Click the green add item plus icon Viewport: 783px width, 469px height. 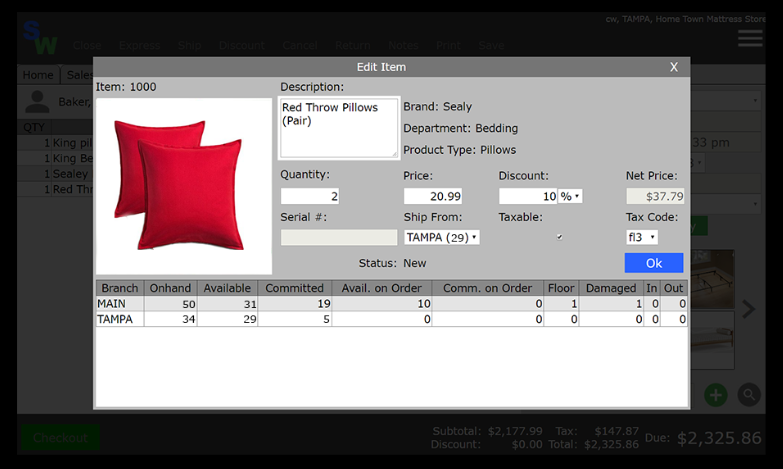pos(716,395)
